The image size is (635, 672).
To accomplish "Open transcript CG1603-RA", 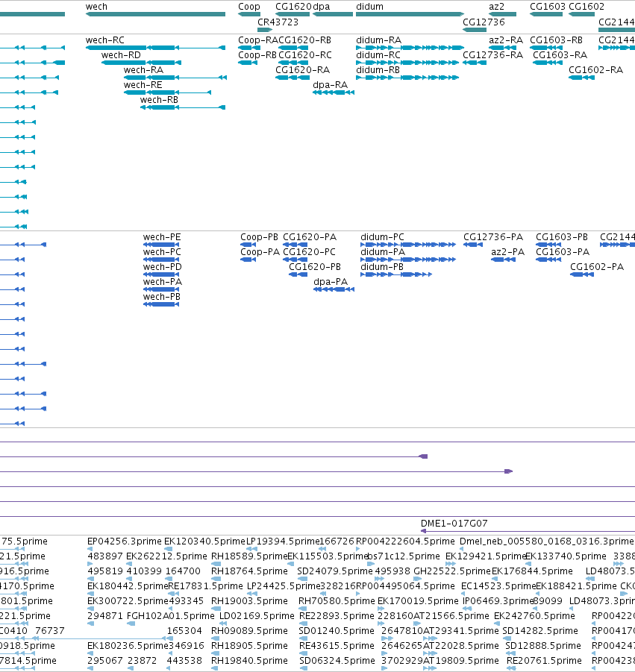I will (560, 55).
